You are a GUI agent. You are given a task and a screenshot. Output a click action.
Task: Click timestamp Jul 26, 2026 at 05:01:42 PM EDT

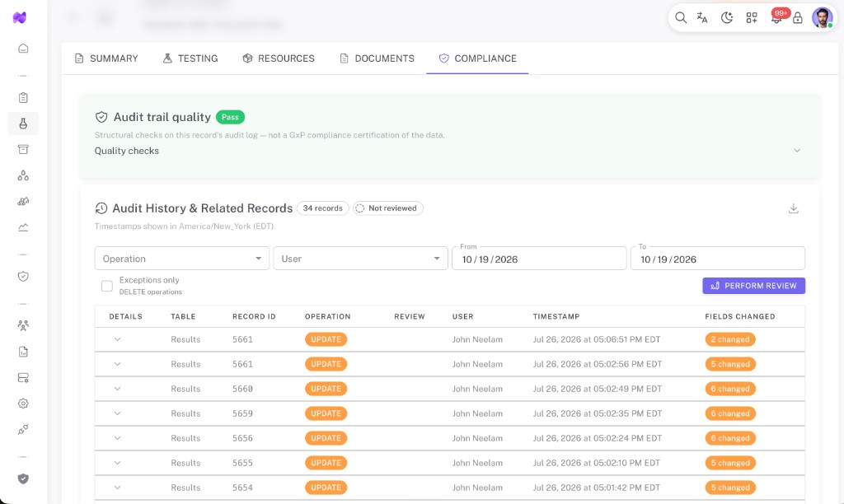pyautogui.click(x=597, y=488)
